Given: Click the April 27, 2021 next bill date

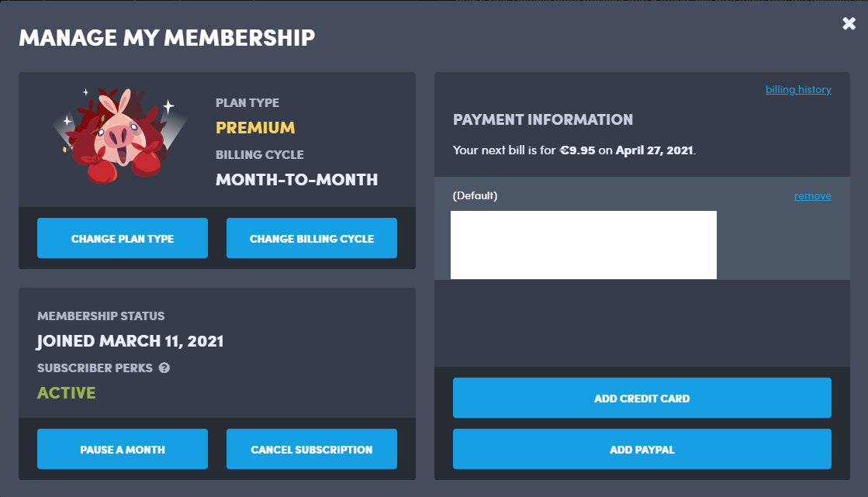Looking at the screenshot, I should (x=655, y=150).
